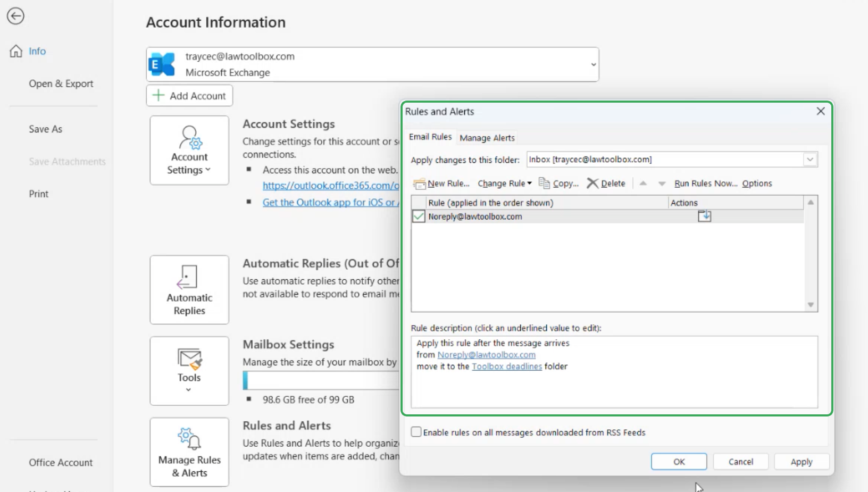Select Info in the sidebar
Image resolution: width=868 pixels, height=492 pixels.
[x=37, y=51]
